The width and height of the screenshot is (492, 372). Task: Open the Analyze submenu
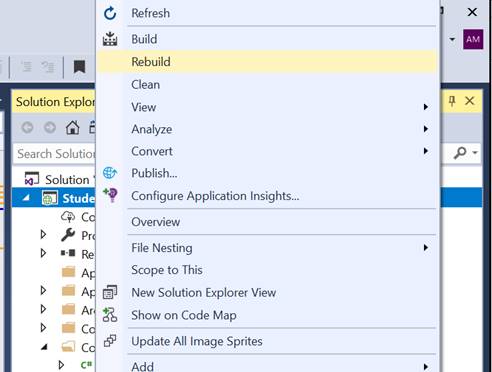coord(267,129)
